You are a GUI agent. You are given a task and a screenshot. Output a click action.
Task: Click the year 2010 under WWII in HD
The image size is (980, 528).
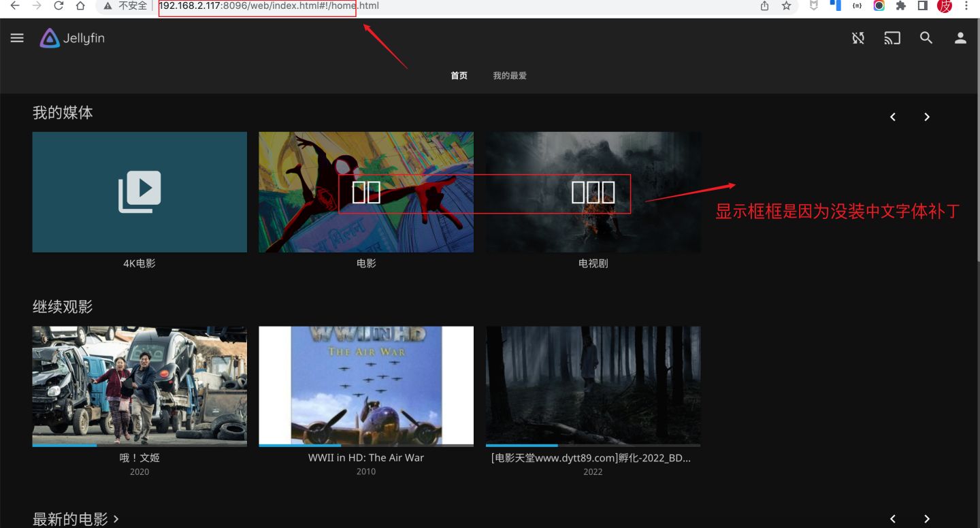pos(366,472)
